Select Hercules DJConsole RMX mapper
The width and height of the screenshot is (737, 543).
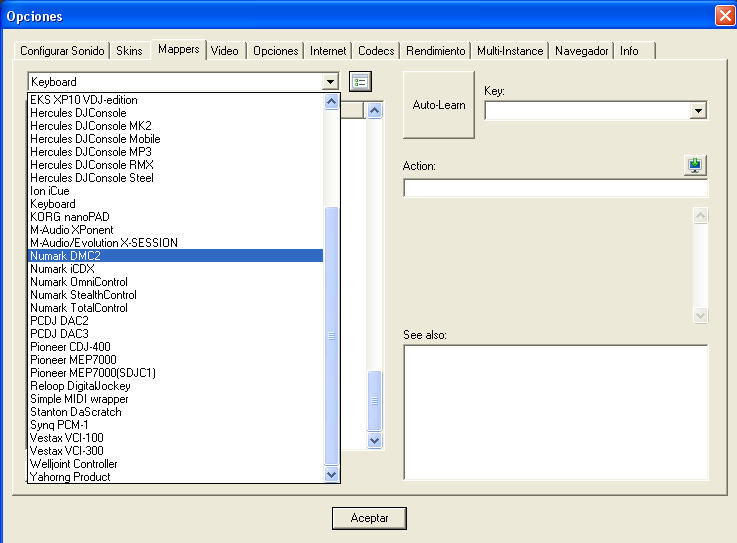(x=92, y=165)
